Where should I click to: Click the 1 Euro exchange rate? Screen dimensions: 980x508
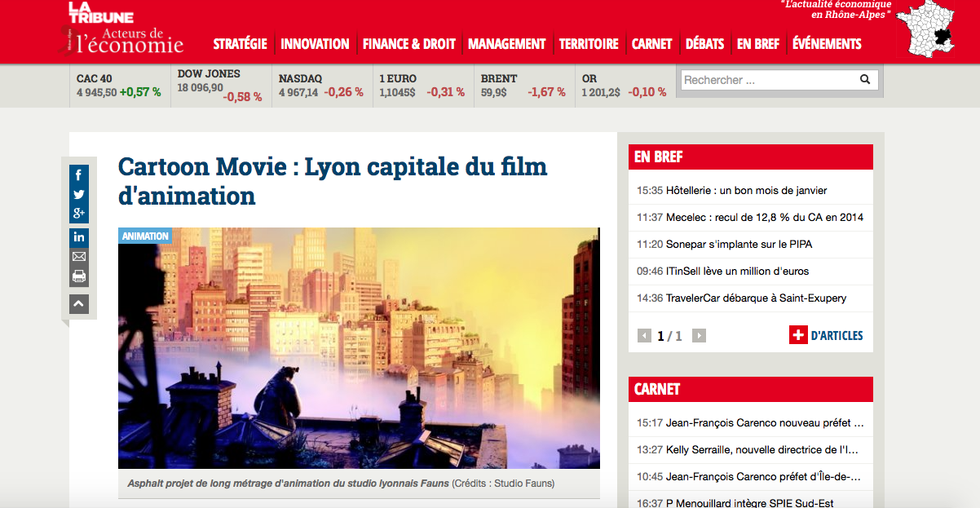(422, 86)
